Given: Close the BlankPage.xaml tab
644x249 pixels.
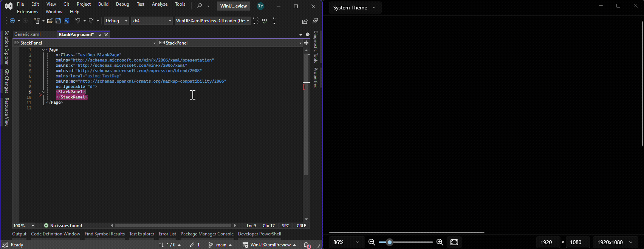Looking at the screenshot, I should pyautogui.click(x=106, y=35).
